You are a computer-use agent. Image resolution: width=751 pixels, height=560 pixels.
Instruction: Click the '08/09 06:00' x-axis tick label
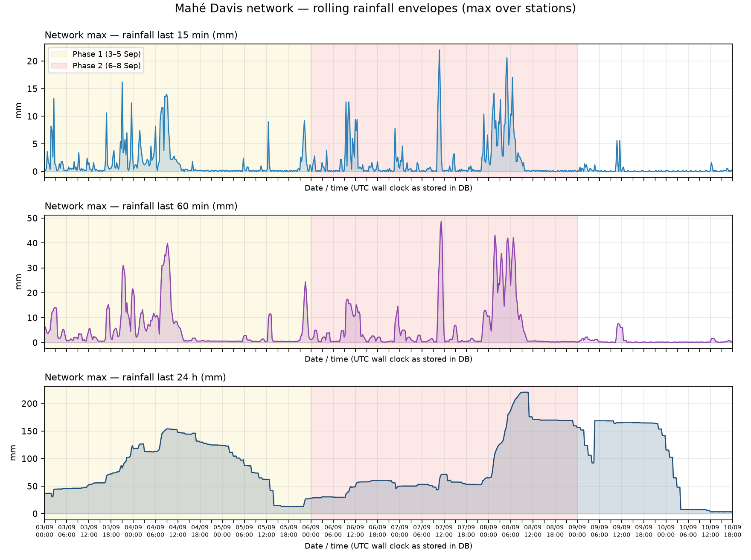pos(511,531)
